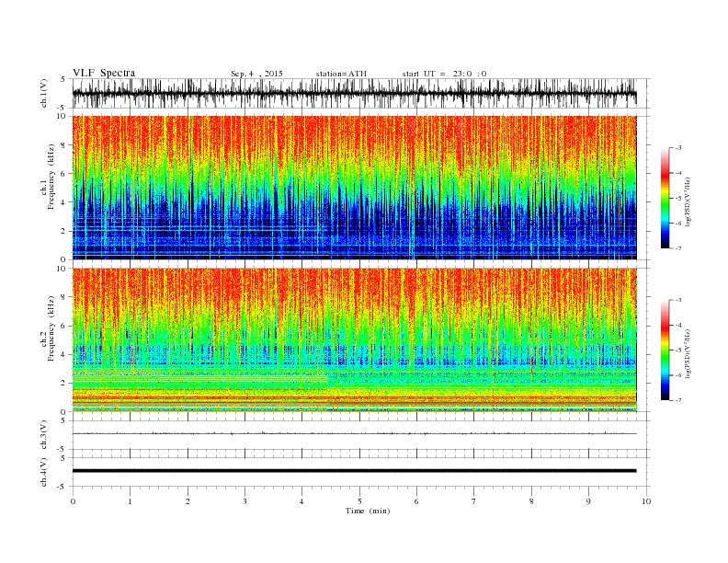This screenshot has height=563, width=728.
Task: Click the time axis tick label '0'
Action: [x=73, y=501]
